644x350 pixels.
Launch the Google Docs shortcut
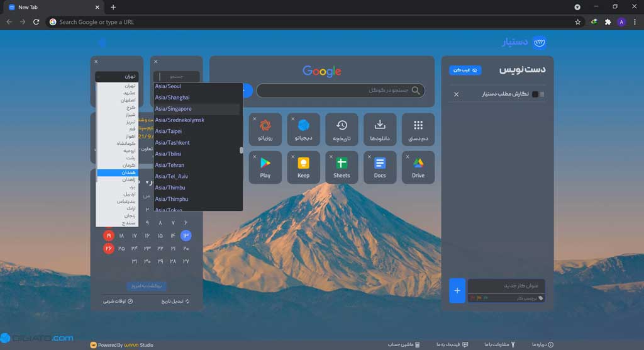380,167
